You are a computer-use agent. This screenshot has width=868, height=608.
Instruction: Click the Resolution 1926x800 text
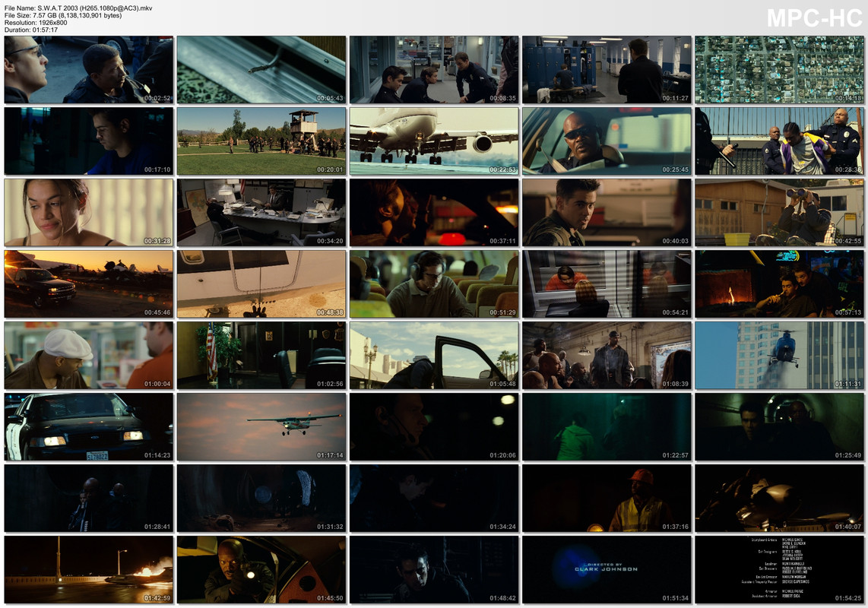point(36,23)
